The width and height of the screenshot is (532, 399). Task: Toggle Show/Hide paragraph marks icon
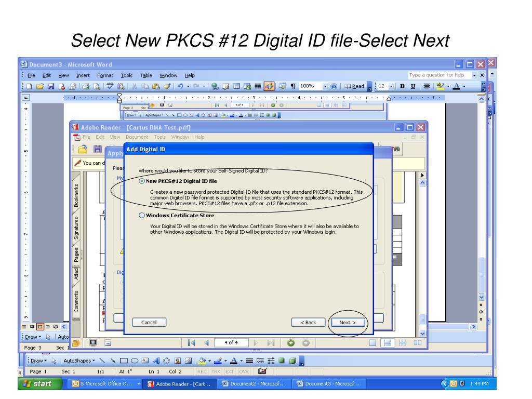tap(293, 86)
